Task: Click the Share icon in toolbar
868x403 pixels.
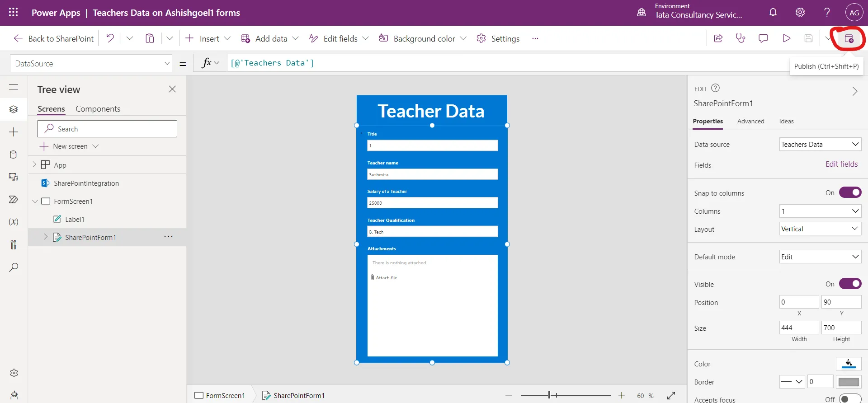Action: click(718, 38)
